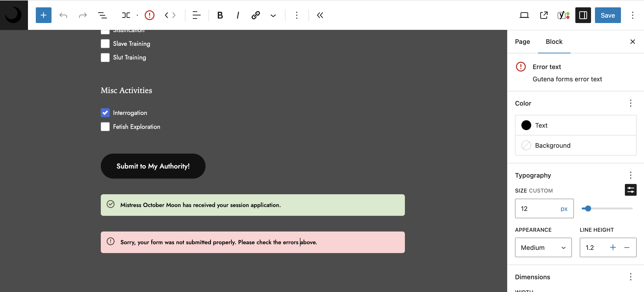Image resolution: width=644 pixels, height=292 pixels.
Task: Open the Text color picker
Action: (x=576, y=125)
